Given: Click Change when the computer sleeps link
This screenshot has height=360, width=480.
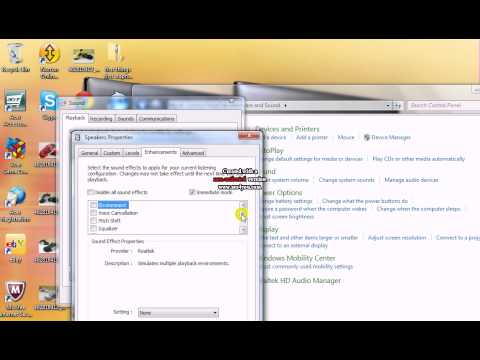Looking at the screenshot, I should (x=419, y=209).
